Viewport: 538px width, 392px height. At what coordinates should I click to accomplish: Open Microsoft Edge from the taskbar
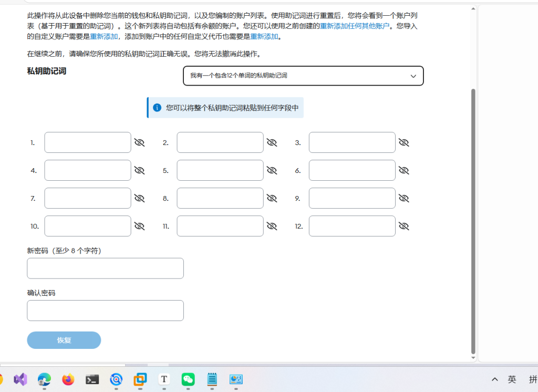click(x=44, y=379)
